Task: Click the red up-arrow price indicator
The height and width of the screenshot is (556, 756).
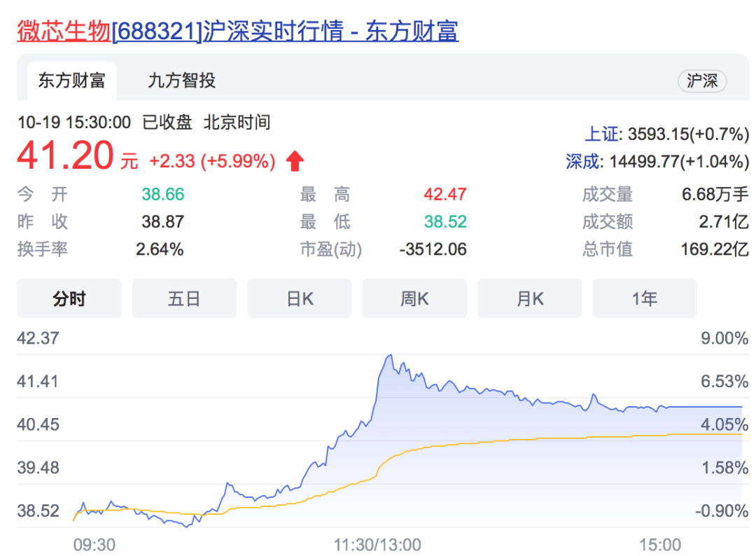Action: point(295,161)
